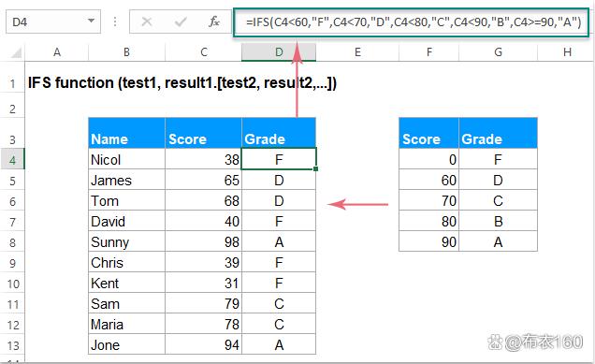Select Jone's grade cell A
Viewport: 595px width, 364px height.
pos(279,344)
